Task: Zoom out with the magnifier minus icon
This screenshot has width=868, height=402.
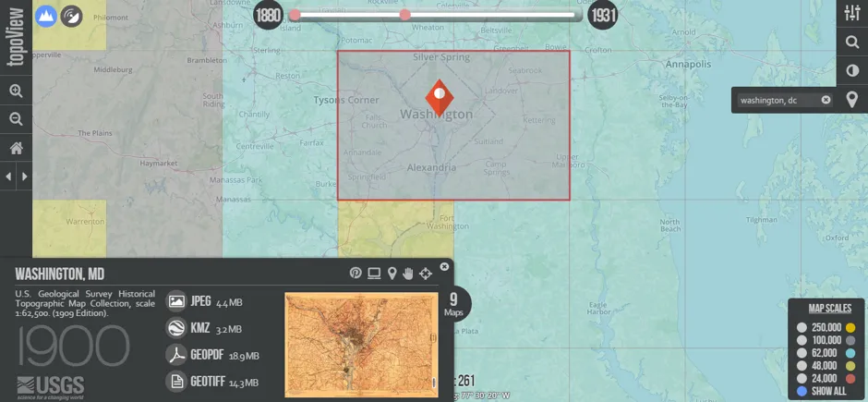Action: (x=16, y=119)
